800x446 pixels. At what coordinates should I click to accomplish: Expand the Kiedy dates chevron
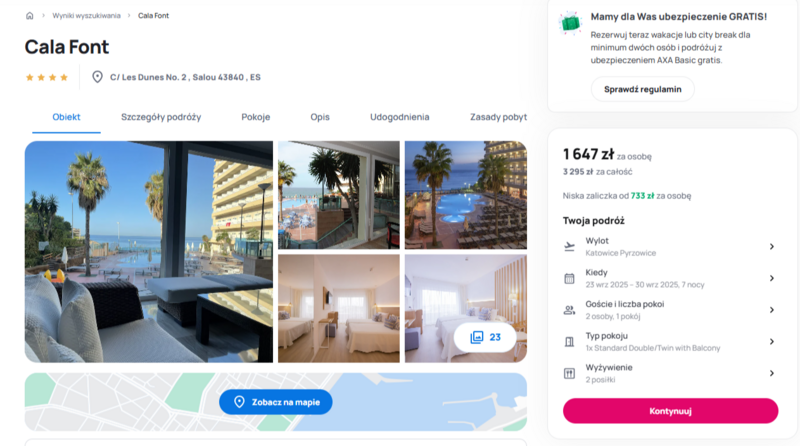coord(772,279)
